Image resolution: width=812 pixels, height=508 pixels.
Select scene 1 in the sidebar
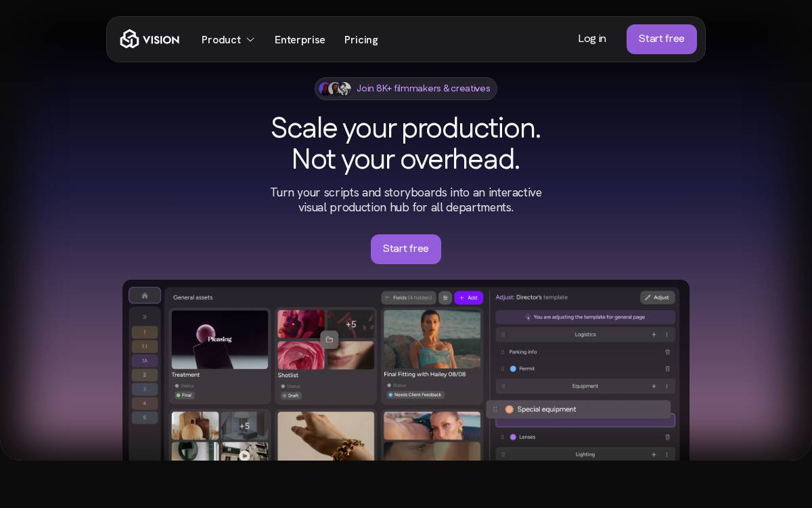[145, 333]
